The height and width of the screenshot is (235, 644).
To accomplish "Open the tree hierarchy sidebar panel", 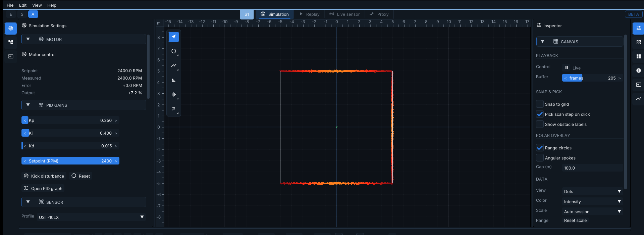I will (11, 42).
